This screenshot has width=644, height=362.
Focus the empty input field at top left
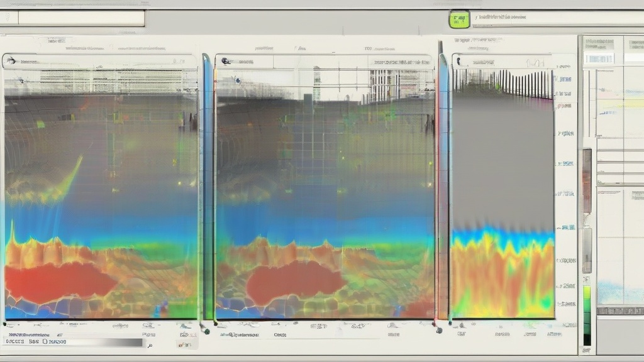pyautogui.click(x=82, y=18)
